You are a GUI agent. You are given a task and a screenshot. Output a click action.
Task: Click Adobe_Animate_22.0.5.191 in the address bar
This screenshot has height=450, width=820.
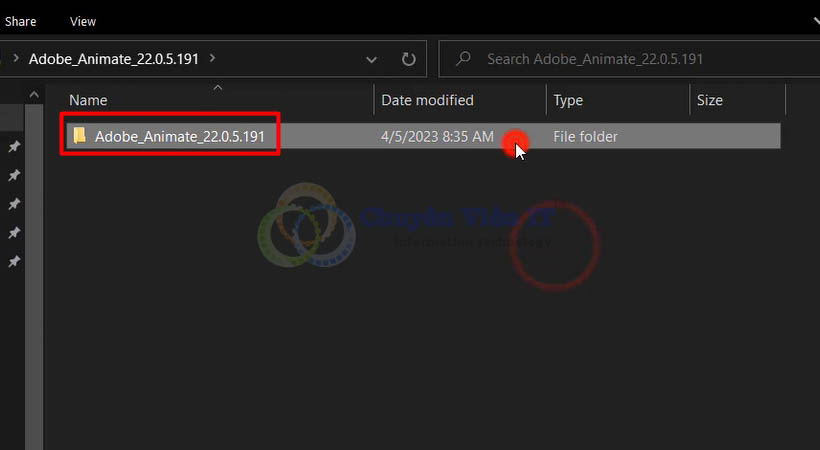(113, 59)
